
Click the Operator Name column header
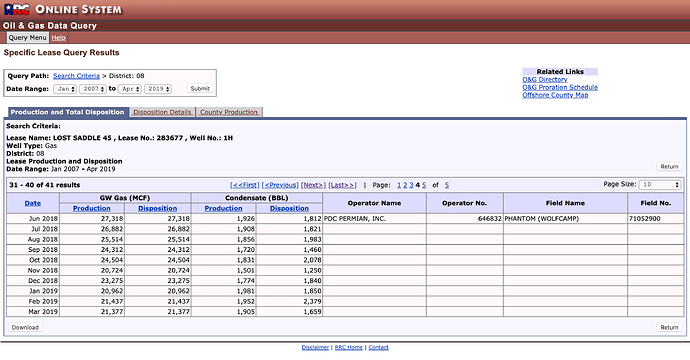[x=374, y=203]
